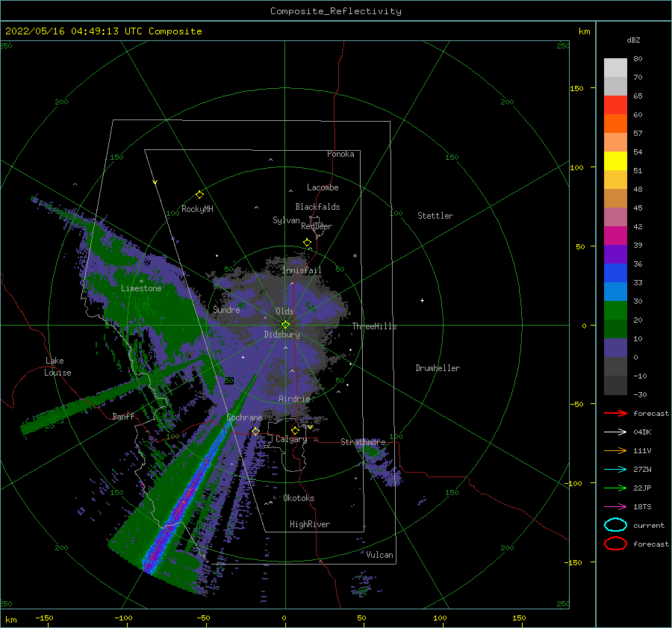Click the Lacombe town label

[x=323, y=187]
